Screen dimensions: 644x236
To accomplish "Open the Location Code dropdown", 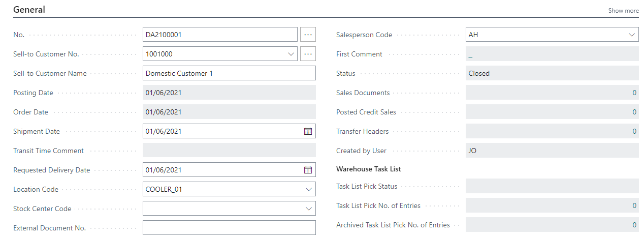I will tap(309, 189).
